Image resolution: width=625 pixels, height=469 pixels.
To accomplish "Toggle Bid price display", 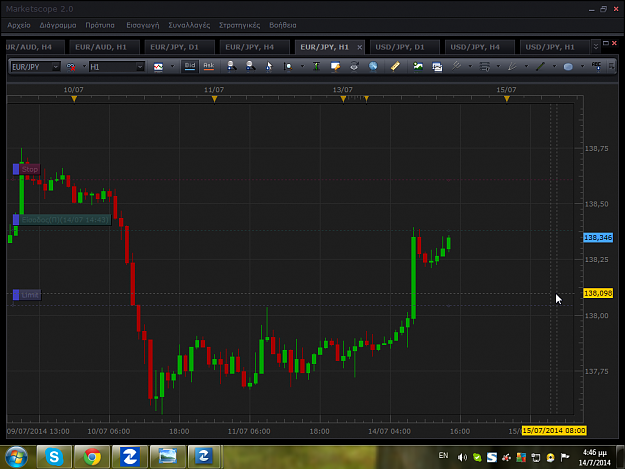I will (190, 66).
